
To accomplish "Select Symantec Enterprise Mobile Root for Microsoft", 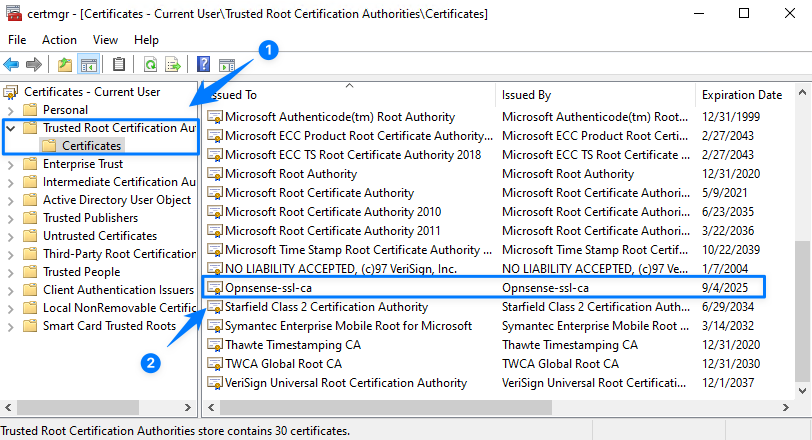I will 348,326.
